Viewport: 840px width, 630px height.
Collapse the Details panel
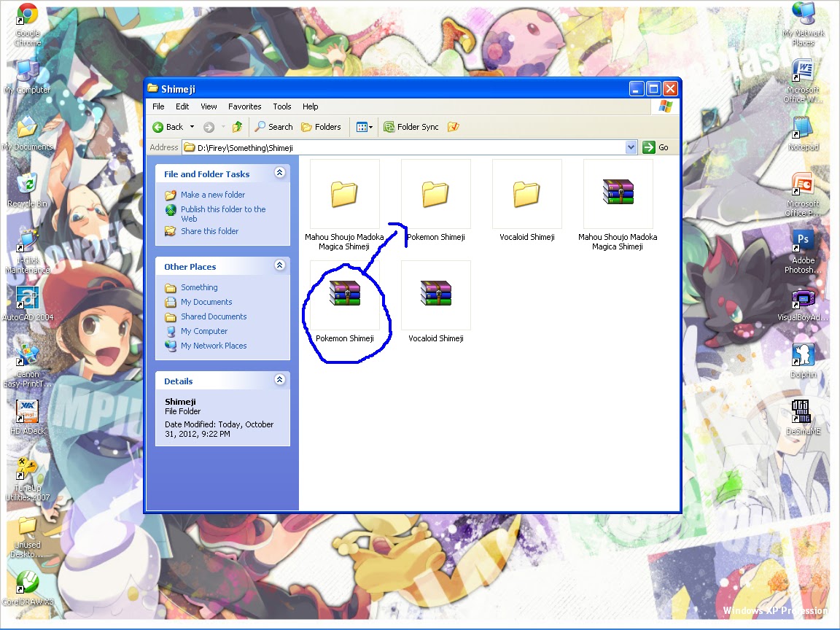279,379
